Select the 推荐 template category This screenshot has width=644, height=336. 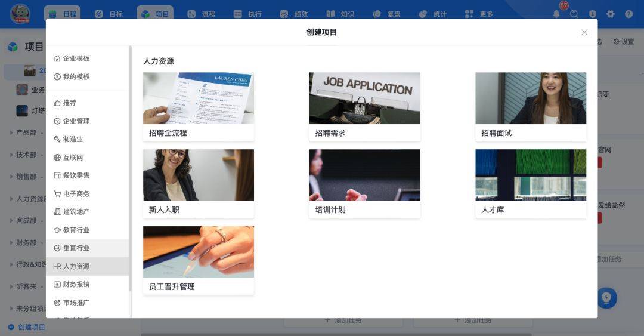87,103
